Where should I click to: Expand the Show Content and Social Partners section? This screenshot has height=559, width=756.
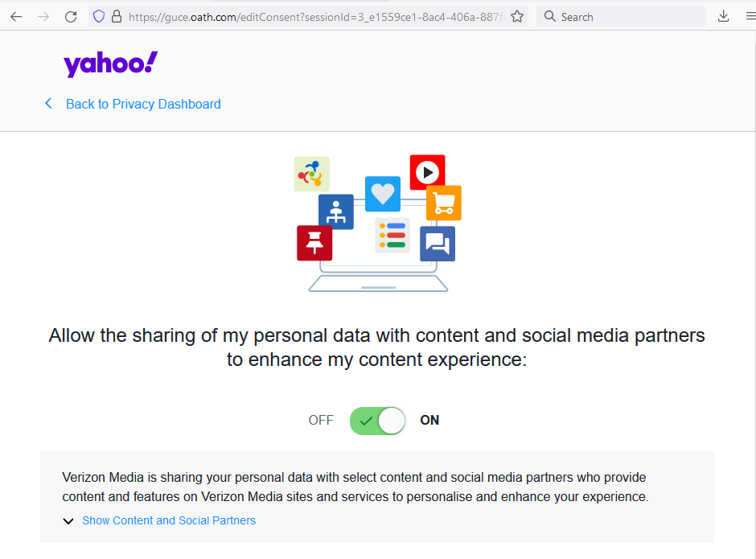point(169,520)
